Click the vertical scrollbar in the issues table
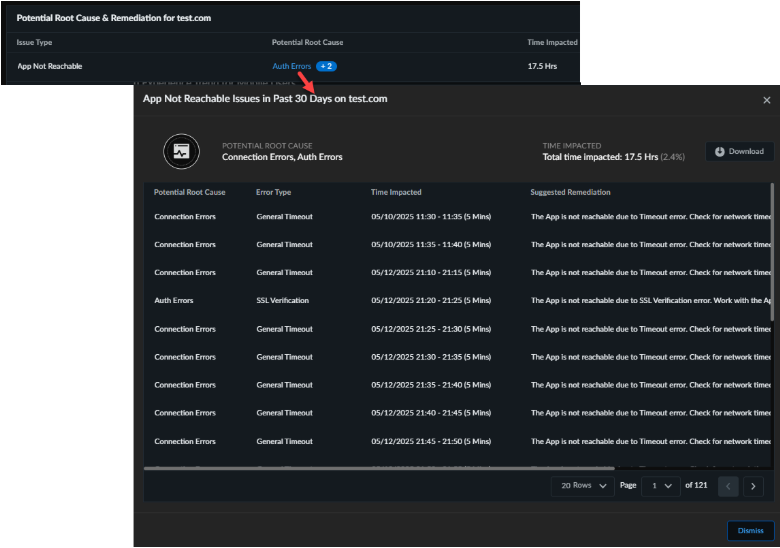The image size is (780, 548). pos(772,250)
